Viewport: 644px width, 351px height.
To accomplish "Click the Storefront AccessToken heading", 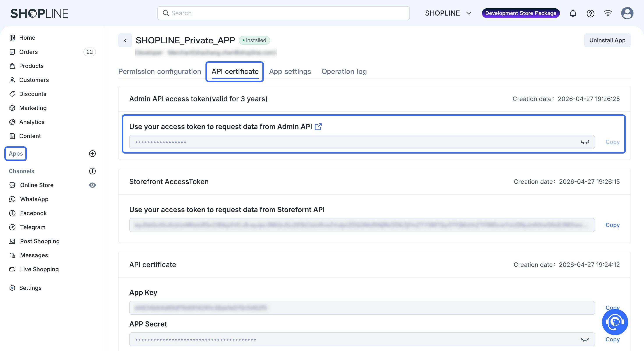I will [x=169, y=181].
